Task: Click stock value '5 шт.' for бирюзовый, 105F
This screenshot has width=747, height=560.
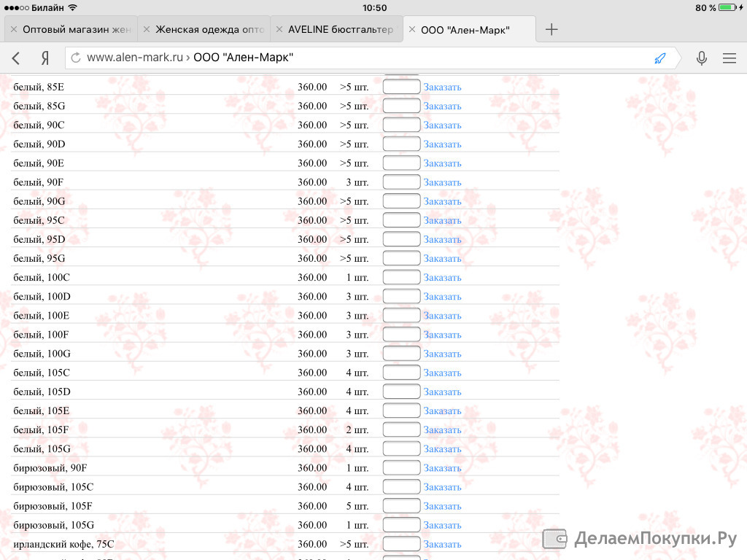Action: tap(357, 506)
